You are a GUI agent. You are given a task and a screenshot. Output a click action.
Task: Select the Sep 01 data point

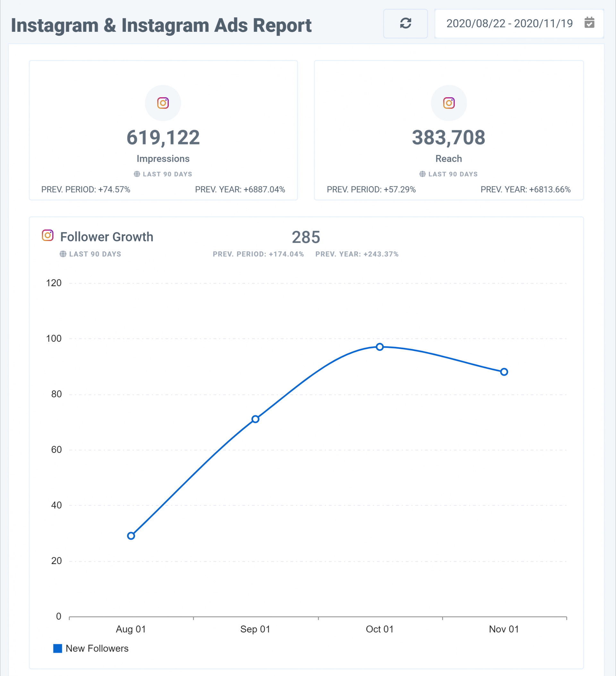(255, 419)
